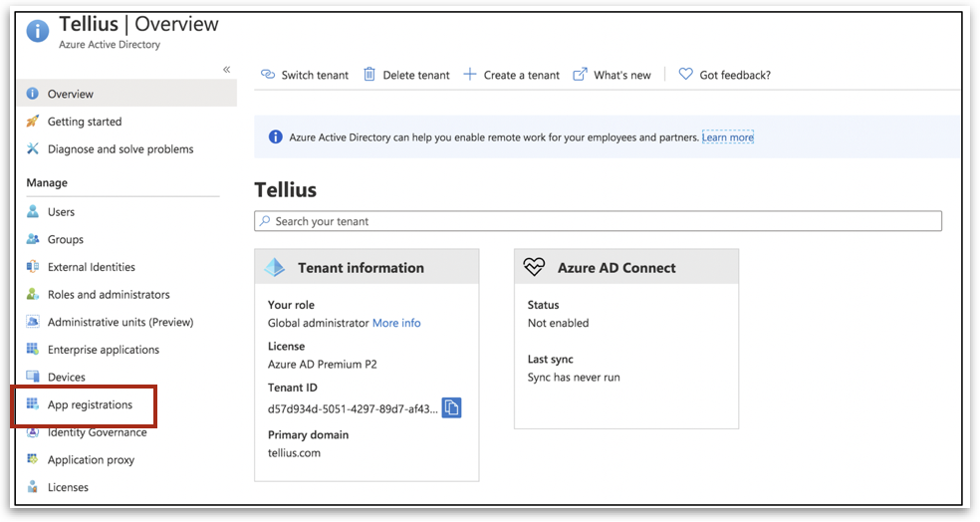
Task: Click the Getting started rocket icon
Action: click(33, 122)
